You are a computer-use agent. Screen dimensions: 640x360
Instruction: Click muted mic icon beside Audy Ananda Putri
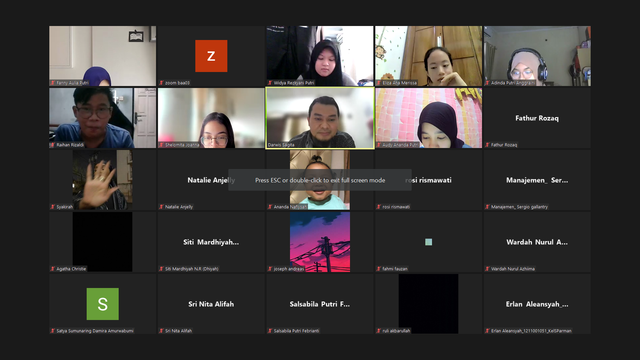click(x=379, y=145)
